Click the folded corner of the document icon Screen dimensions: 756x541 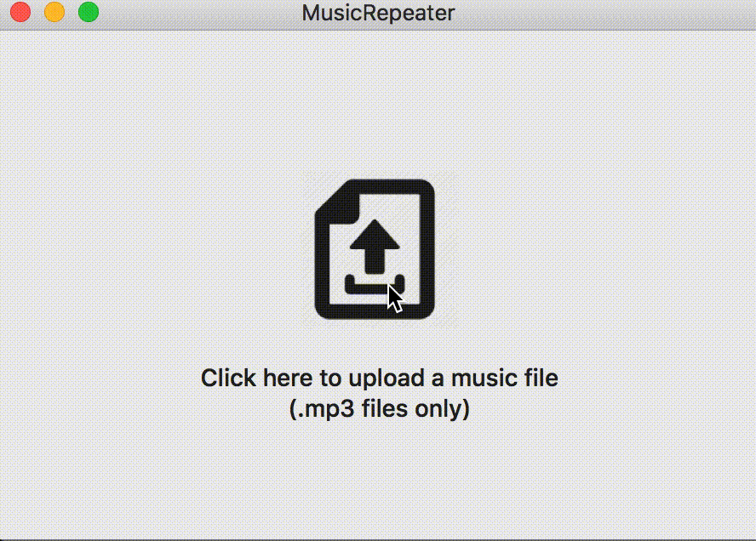click(336, 202)
